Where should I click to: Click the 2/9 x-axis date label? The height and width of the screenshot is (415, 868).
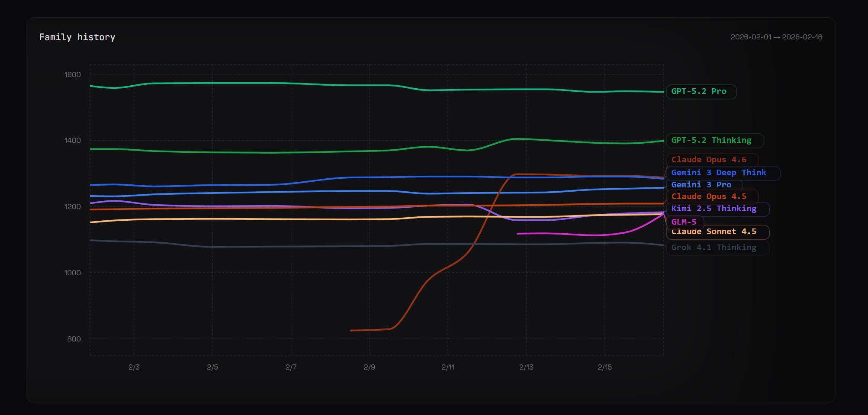point(370,367)
